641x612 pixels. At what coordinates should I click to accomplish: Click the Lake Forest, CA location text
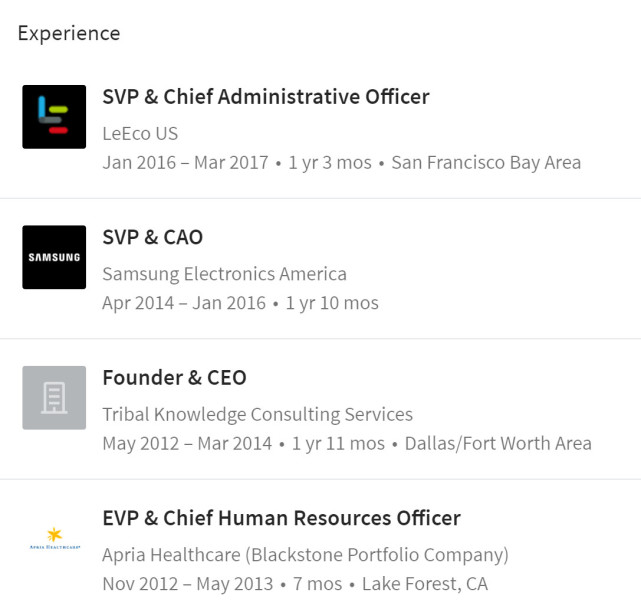click(x=425, y=583)
